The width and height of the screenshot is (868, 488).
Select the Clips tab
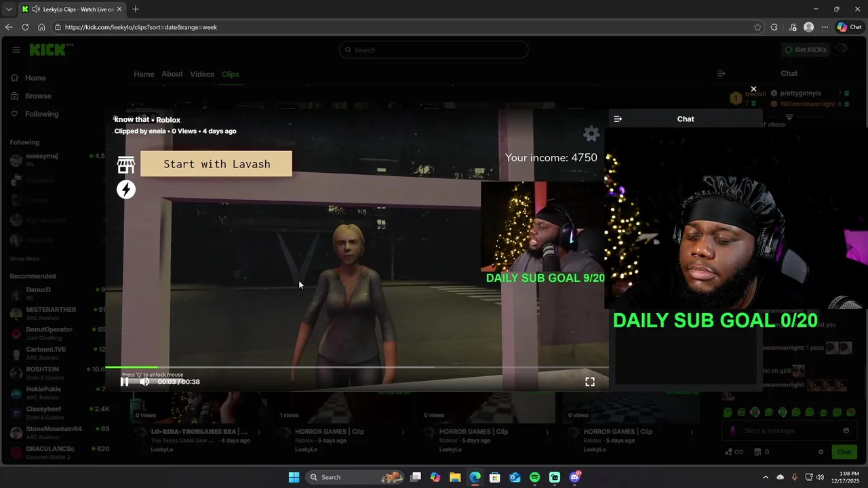tap(231, 74)
